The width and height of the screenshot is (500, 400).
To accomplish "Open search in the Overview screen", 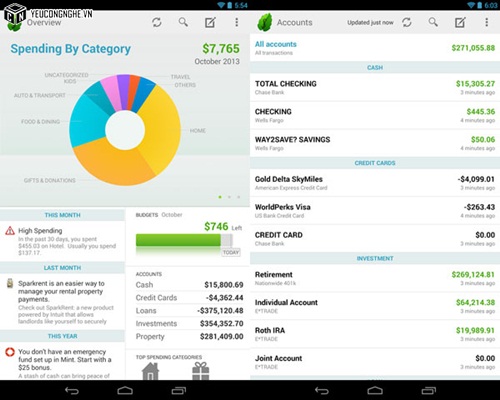I will pos(183,22).
